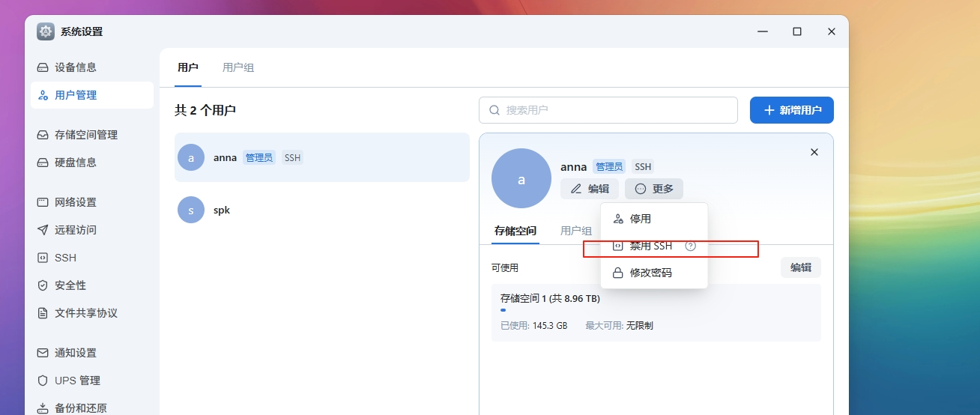980x415 pixels.
Task: Click the Add User (新增用户) button
Action: click(x=792, y=110)
